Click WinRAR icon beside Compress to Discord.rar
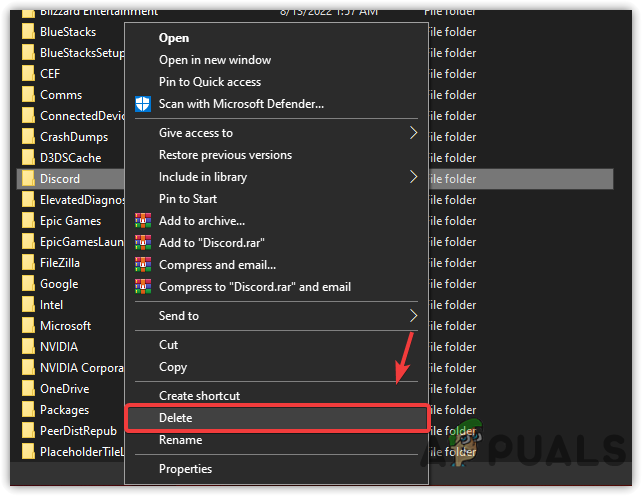Image resolution: width=642 pixels, height=496 pixels. (x=143, y=287)
